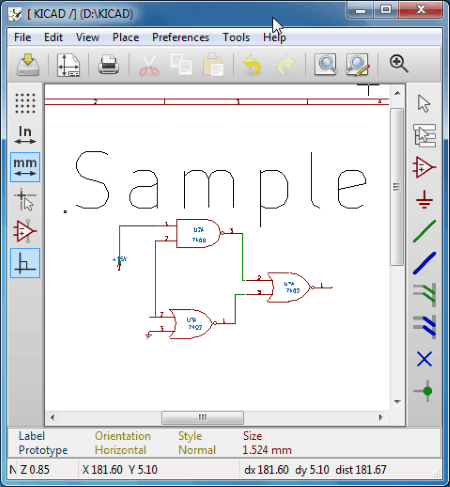Click the Print schematic icon

point(109,64)
